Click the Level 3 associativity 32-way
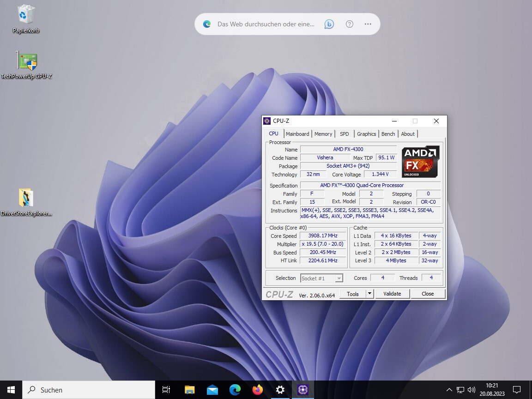This screenshot has width=532, height=399. pos(429,260)
